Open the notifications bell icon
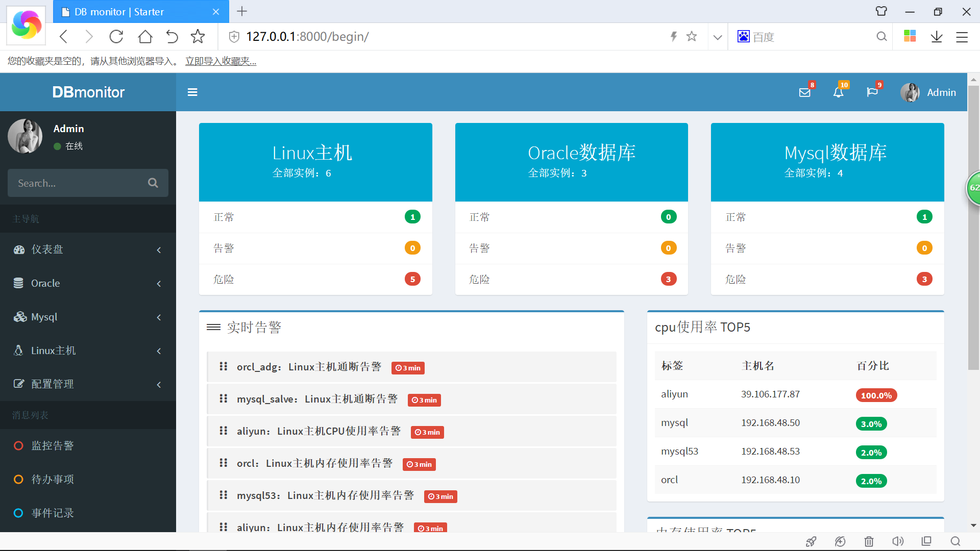The width and height of the screenshot is (980, 551). point(839,92)
